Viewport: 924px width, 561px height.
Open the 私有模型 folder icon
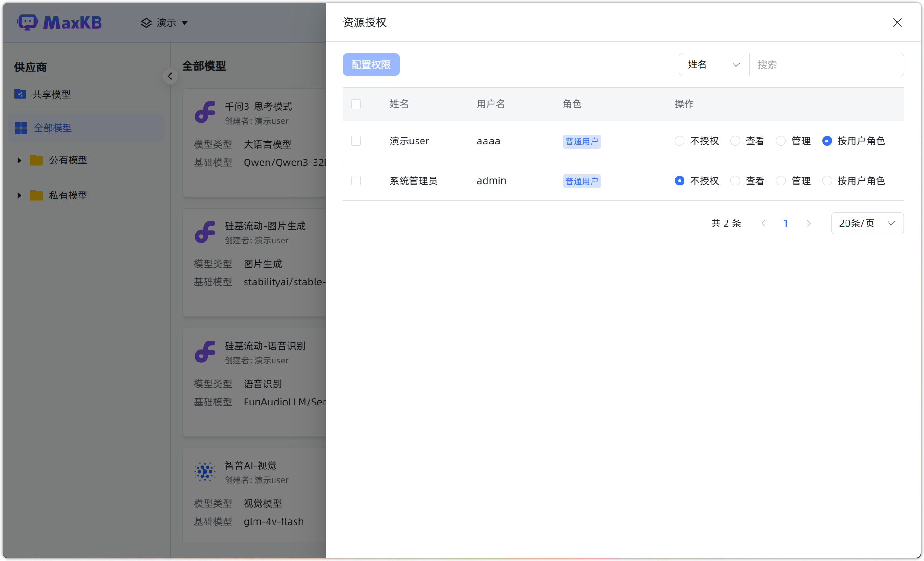pos(36,195)
